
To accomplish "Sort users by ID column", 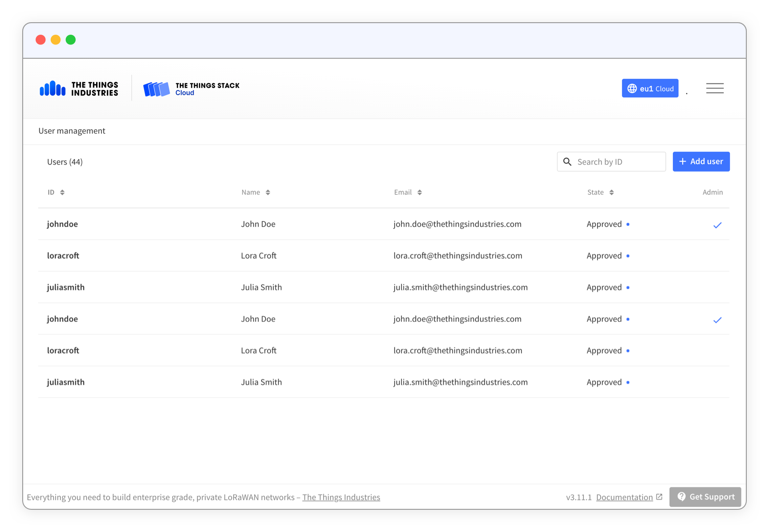I will pos(56,192).
